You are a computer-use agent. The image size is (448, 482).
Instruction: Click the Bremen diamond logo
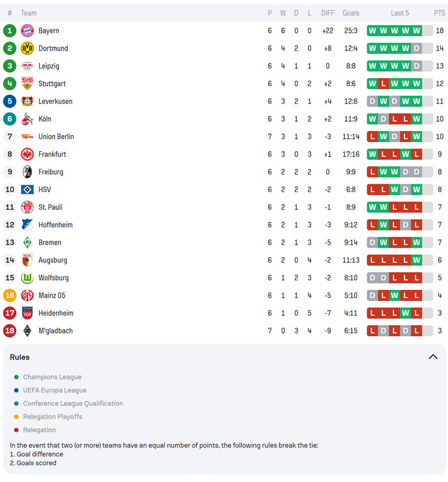28,243
